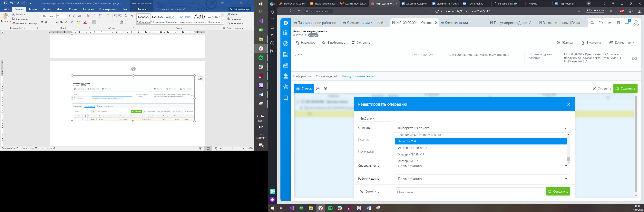644x212 pixels.
Task: Click the trash icon beside Номенклатурная позиция
Action: (x=636, y=58)
